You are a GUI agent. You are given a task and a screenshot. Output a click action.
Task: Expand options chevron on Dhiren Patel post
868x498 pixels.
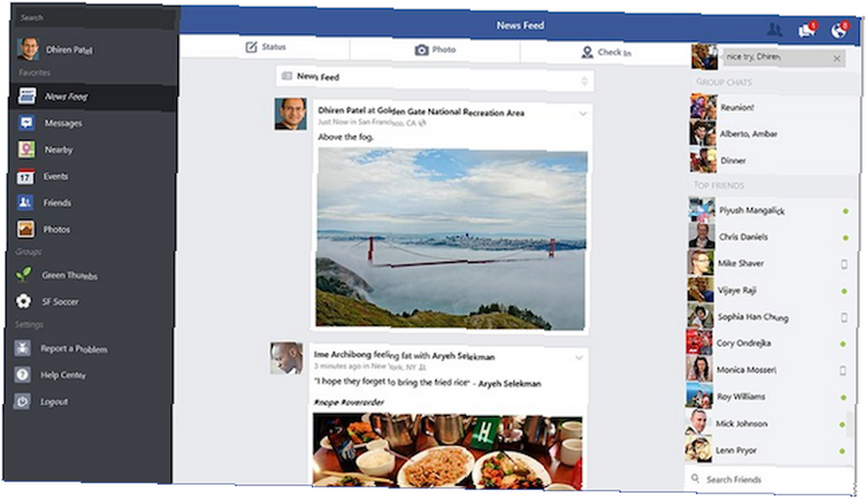[x=582, y=114]
